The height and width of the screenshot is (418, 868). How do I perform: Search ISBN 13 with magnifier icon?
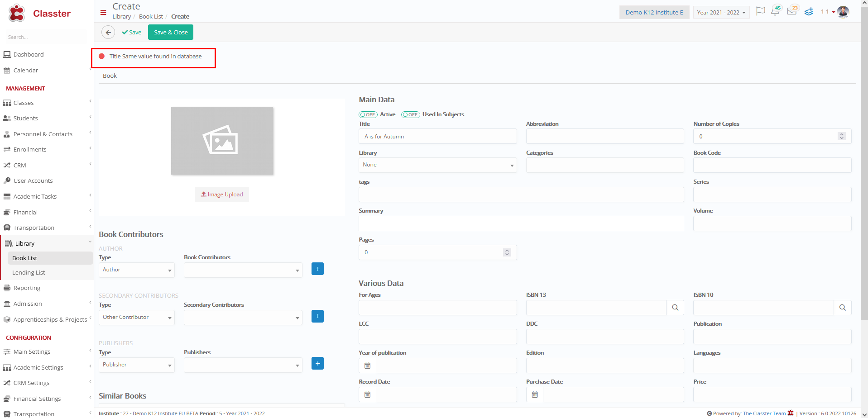675,308
